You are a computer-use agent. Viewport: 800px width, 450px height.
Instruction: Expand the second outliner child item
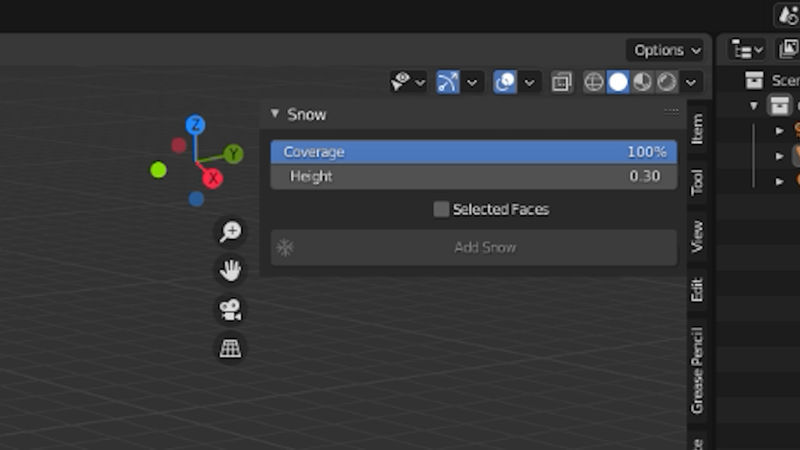779,156
